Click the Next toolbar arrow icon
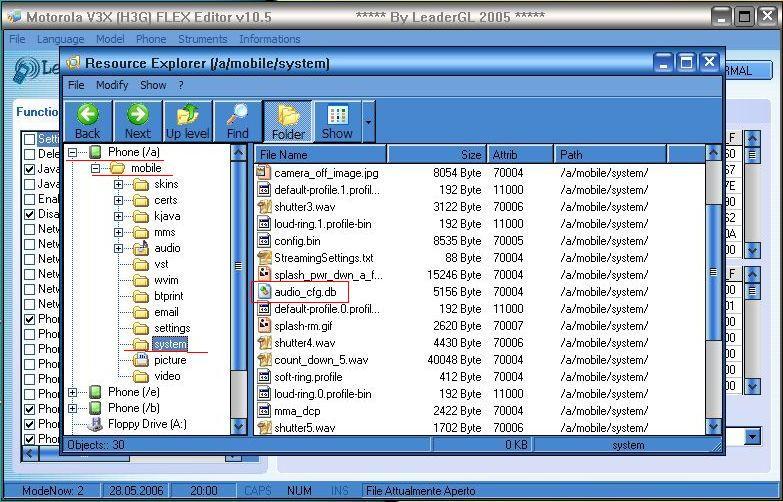Screen dimensions: 783x502 (137, 114)
